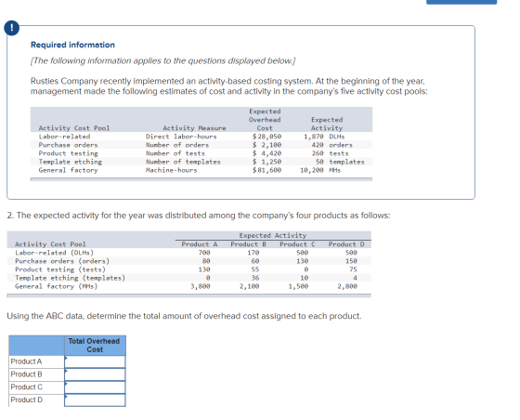Screen dimensions: 520x420
Task: Click the Required information heading
Action: point(72,45)
